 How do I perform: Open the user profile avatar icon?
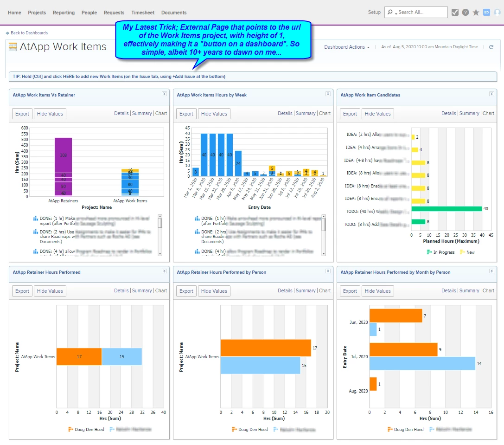[497, 12]
